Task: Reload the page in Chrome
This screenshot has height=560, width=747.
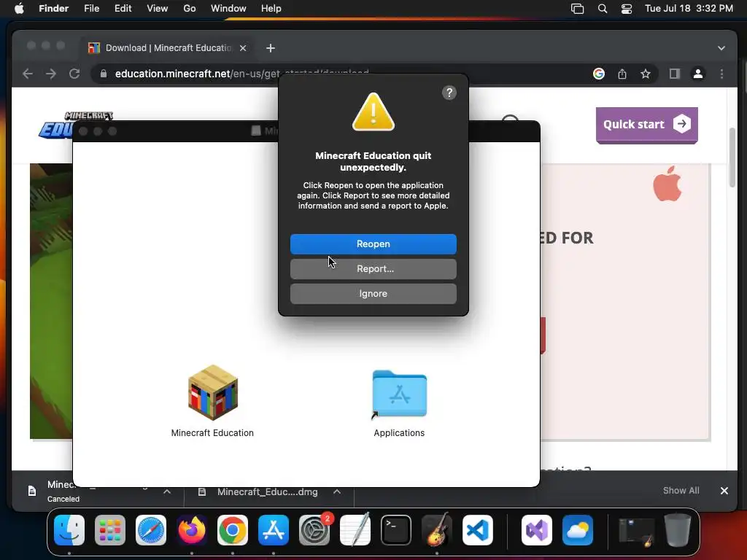Action: [x=74, y=74]
